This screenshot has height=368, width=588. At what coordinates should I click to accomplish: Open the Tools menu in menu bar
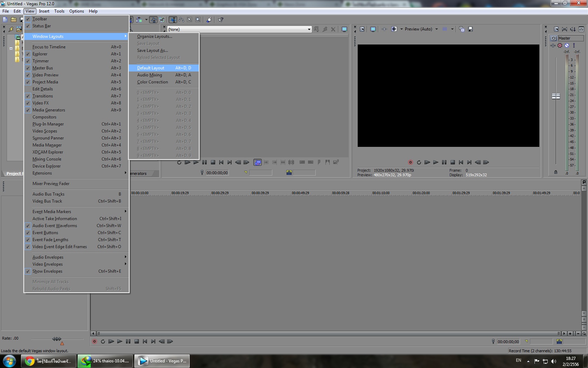coord(59,11)
